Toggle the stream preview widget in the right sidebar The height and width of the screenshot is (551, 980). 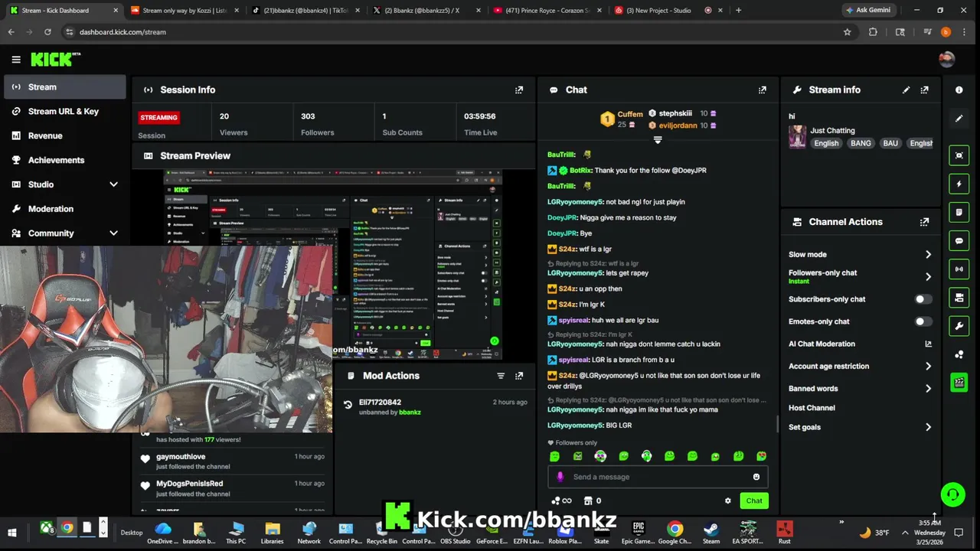coord(959,155)
